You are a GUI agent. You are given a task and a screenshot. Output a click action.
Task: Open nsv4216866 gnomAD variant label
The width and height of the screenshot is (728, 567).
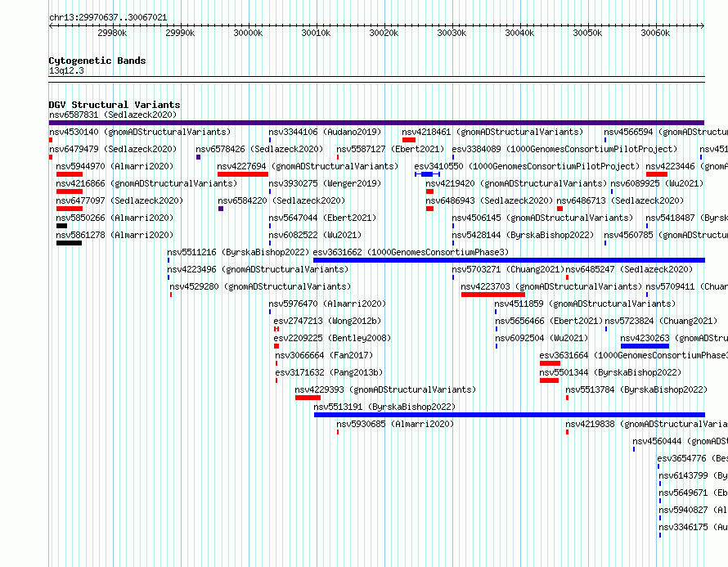click(146, 183)
